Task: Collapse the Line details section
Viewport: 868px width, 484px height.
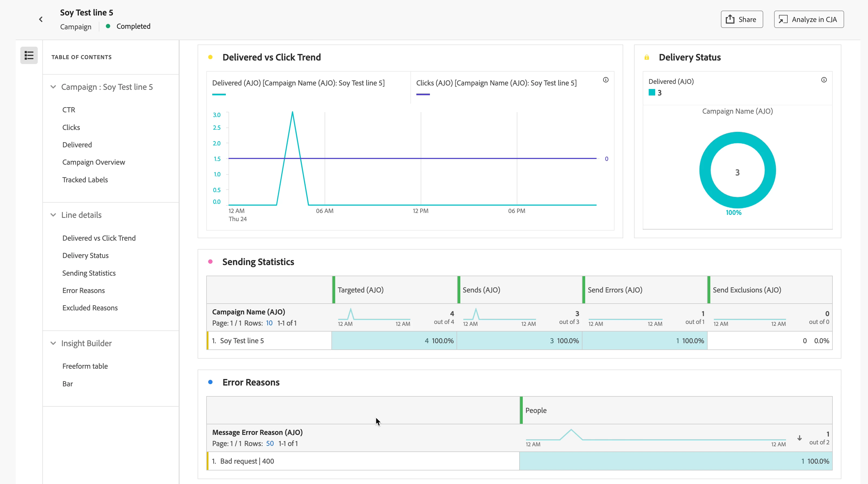Action: click(53, 215)
